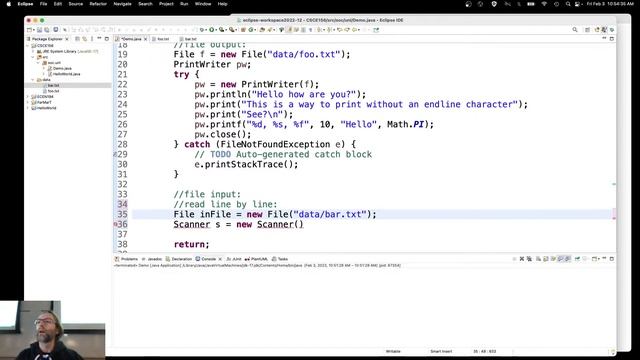Collapse All in Package Explorer
The width and height of the screenshot is (640, 360).
tap(77, 39)
